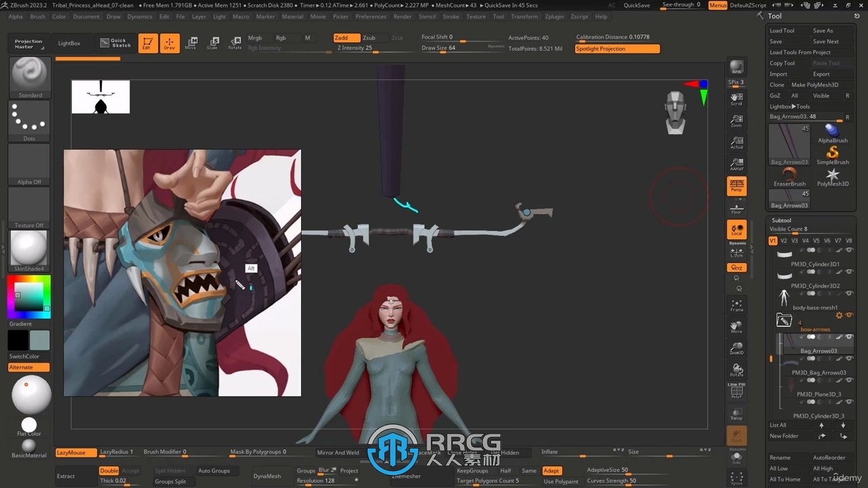Click the Scroll canvas icon

pyautogui.click(x=736, y=100)
